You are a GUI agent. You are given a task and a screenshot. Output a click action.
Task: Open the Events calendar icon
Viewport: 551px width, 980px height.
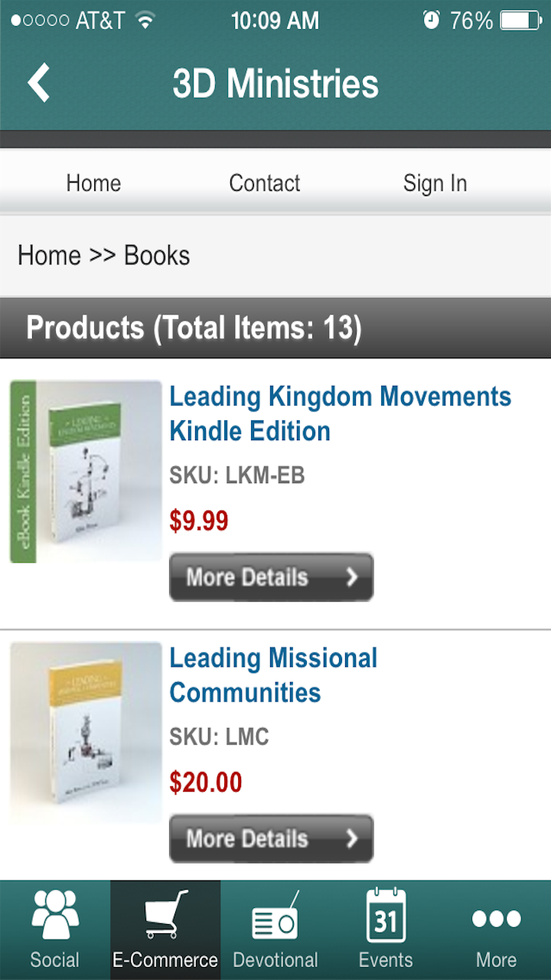(x=386, y=916)
